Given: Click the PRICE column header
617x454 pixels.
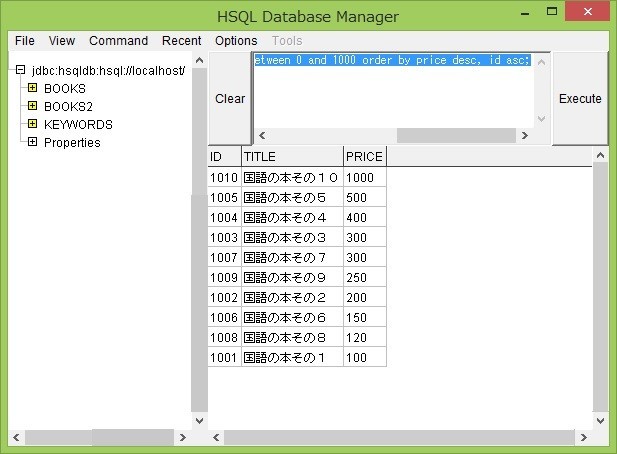Looking at the screenshot, I should [x=364, y=157].
